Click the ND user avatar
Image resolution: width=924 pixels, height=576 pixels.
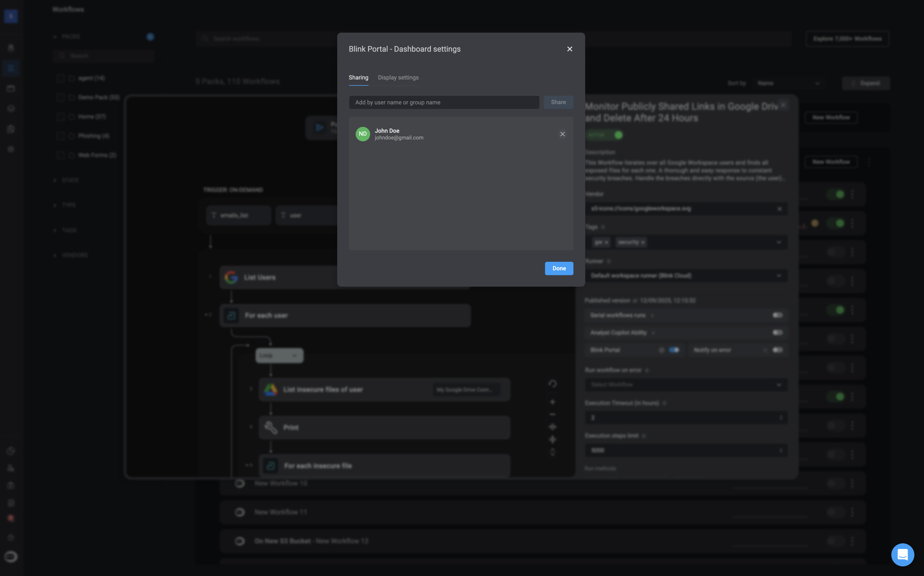[363, 134]
